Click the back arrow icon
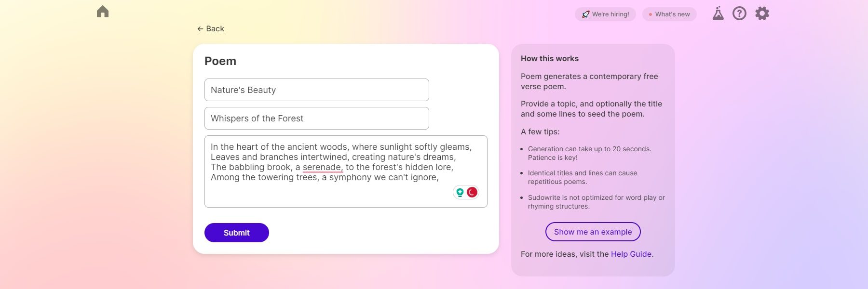868x289 pixels. (201, 28)
